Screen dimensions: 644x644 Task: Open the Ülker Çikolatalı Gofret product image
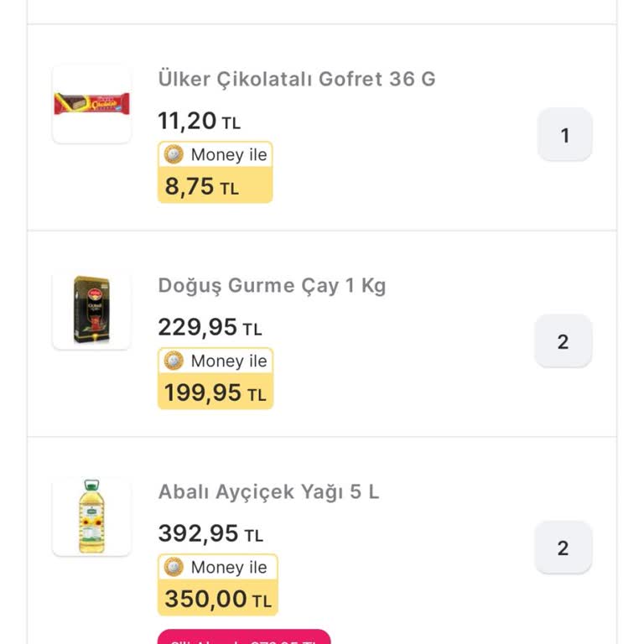coord(91,104)
